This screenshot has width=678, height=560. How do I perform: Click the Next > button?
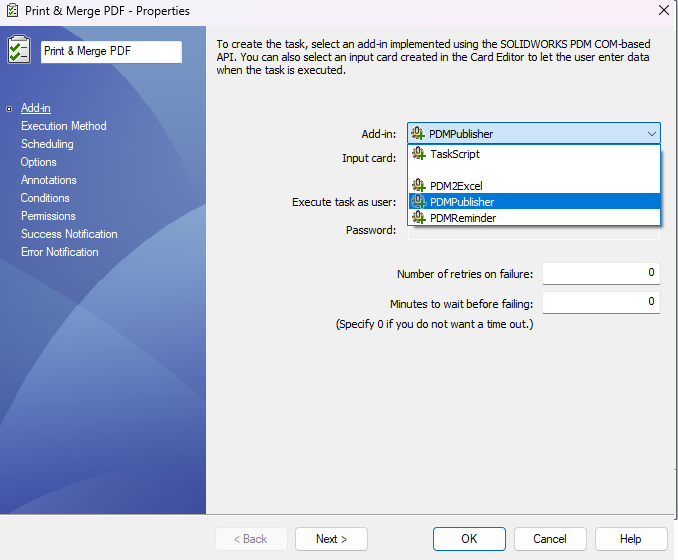click(x=331, y=539)
